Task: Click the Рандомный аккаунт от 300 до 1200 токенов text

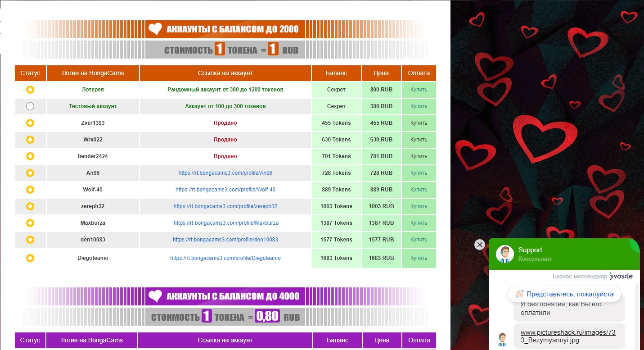Action: pos(225,90)
